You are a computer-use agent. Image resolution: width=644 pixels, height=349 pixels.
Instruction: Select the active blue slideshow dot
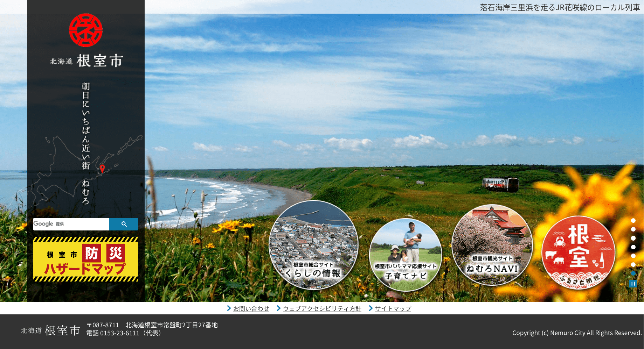coord(633,273)
